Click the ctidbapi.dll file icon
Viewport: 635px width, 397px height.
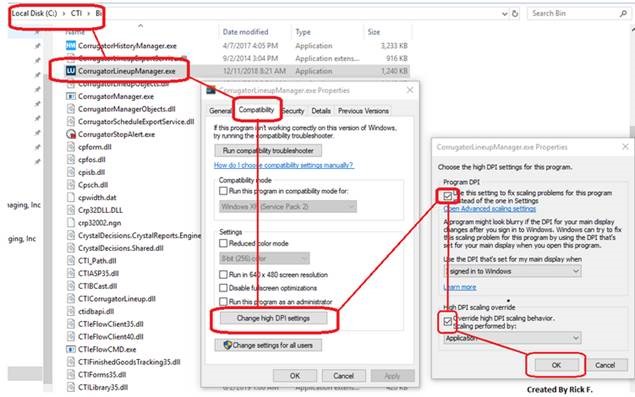tap(71, 311)
